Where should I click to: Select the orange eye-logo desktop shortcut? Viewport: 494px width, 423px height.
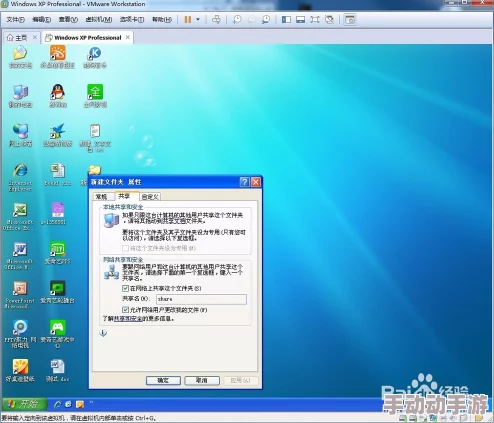(x=57, y=57)
